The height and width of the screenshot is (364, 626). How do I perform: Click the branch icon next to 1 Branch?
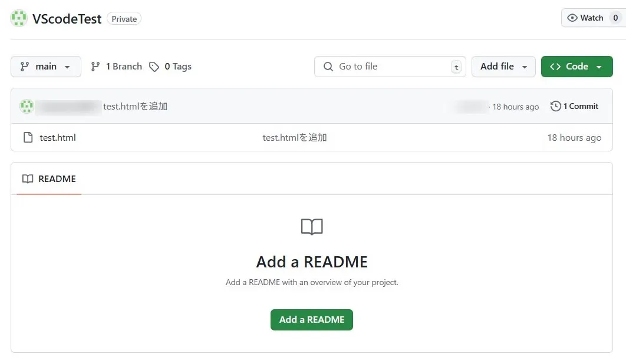95,67
